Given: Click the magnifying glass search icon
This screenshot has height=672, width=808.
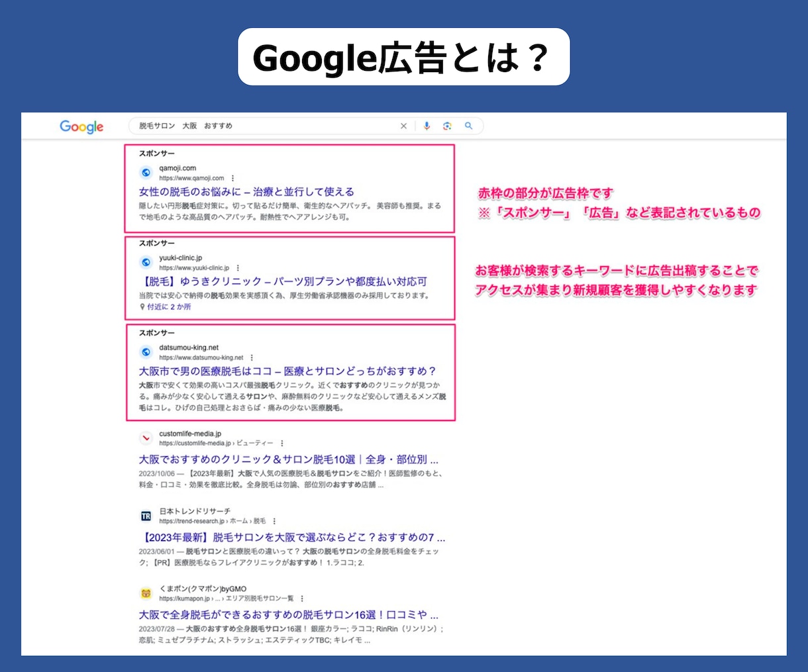Looking at the screenshot, I should coord(469,126).
